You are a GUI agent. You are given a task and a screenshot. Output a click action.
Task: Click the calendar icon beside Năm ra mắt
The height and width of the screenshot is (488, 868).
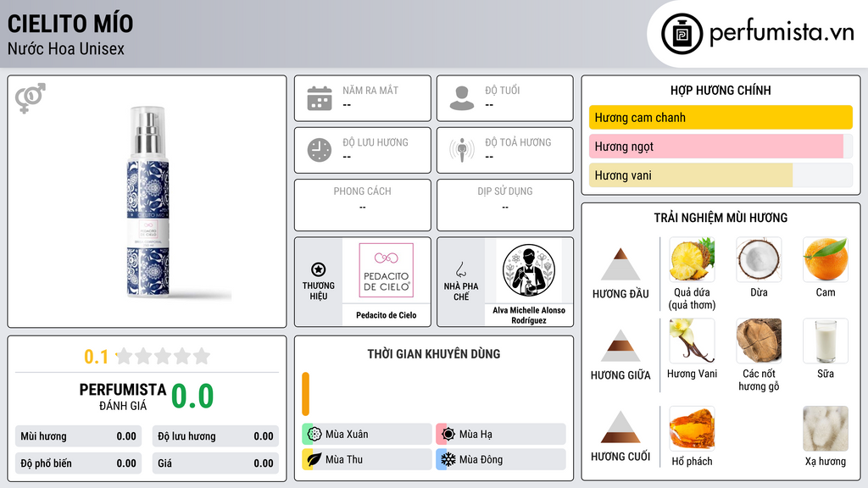(x=320, y=98)
